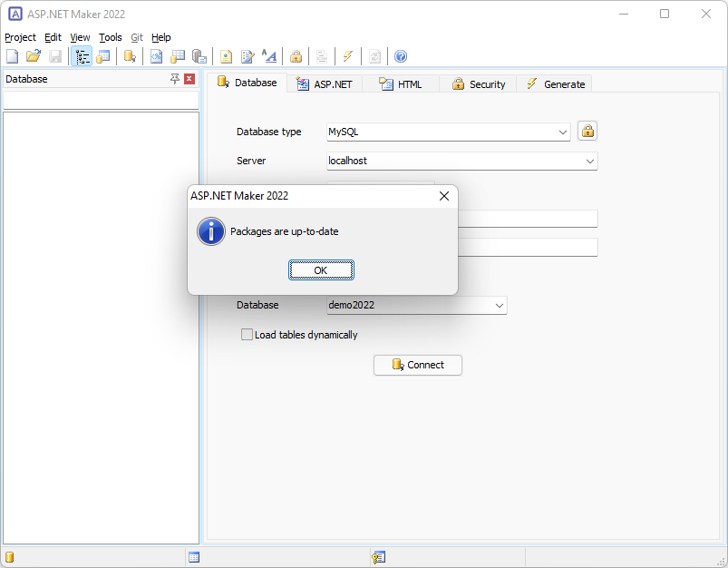Click the resize grip in status bar corner
Image resolution: width=728 pixels, height=568 pixels.
click(x=721, y=561)
